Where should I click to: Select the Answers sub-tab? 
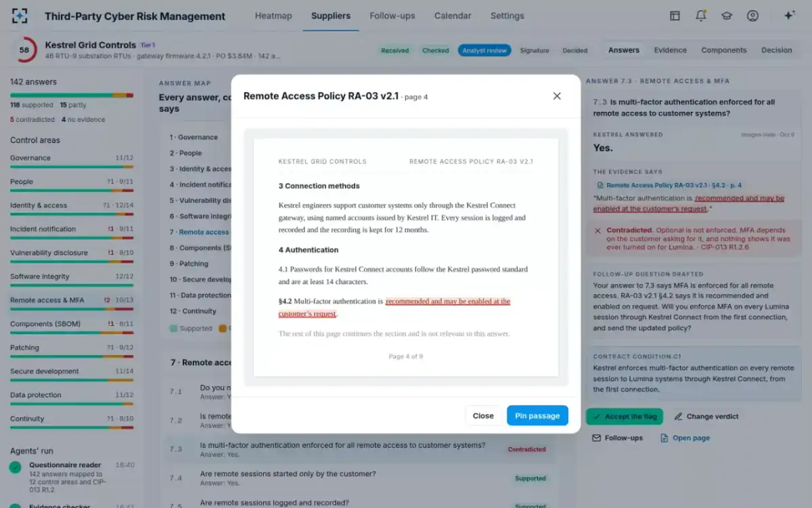(624, 50)
